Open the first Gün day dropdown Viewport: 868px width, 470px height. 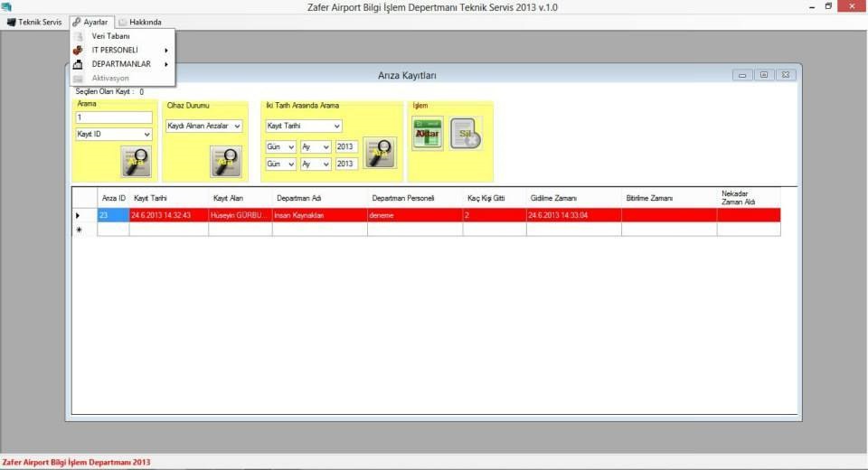point(280,146)
